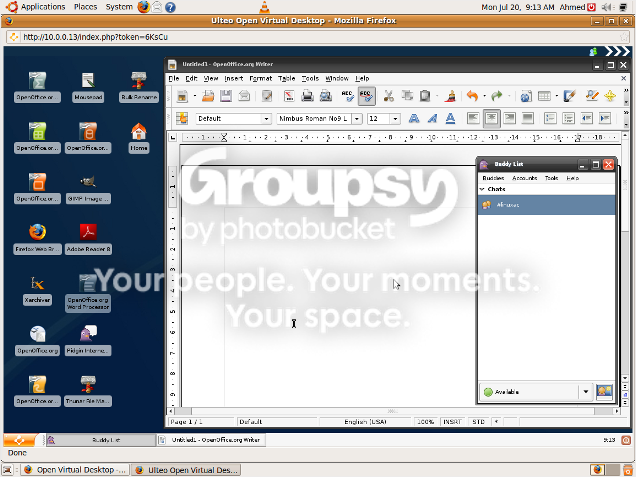Open the File menu in Writer

(x=174, y=78)
